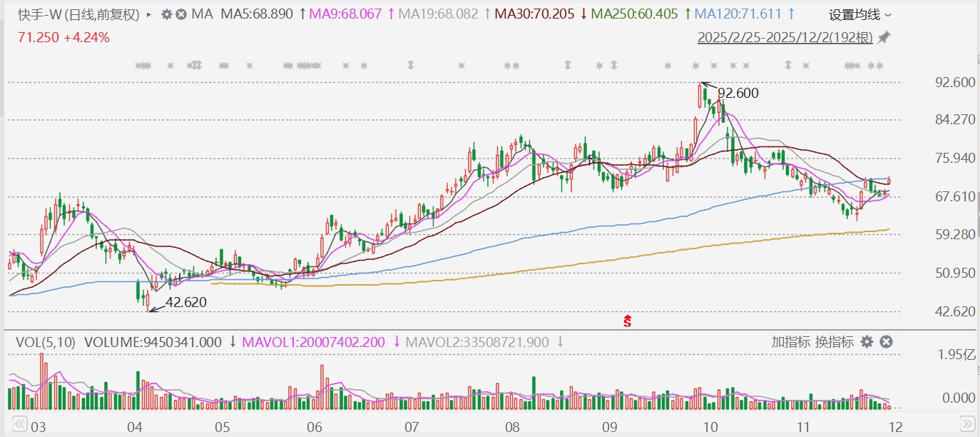Click the 加指标 button
The height and width of the screenshot is (437, 980).
click(x=790, y=342)
